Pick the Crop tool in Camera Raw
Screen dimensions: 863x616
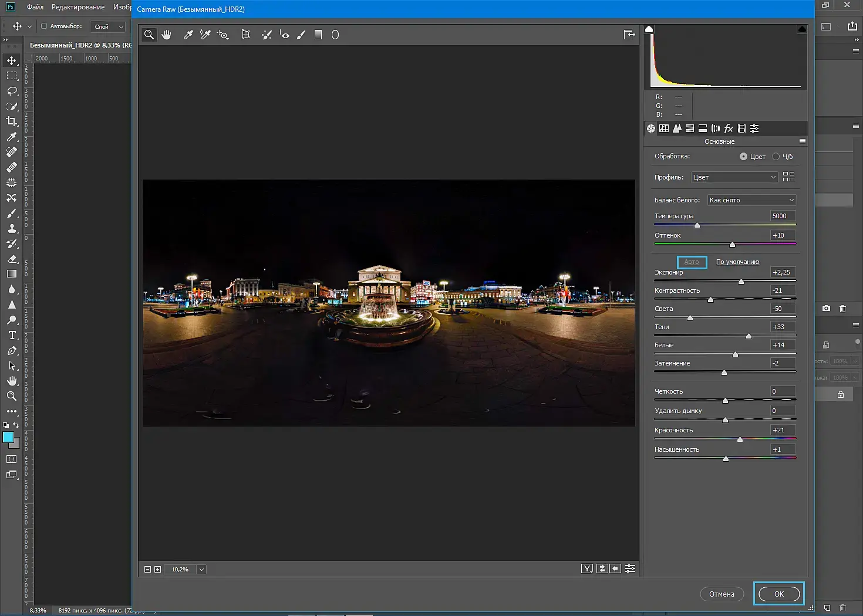point(245,35)
